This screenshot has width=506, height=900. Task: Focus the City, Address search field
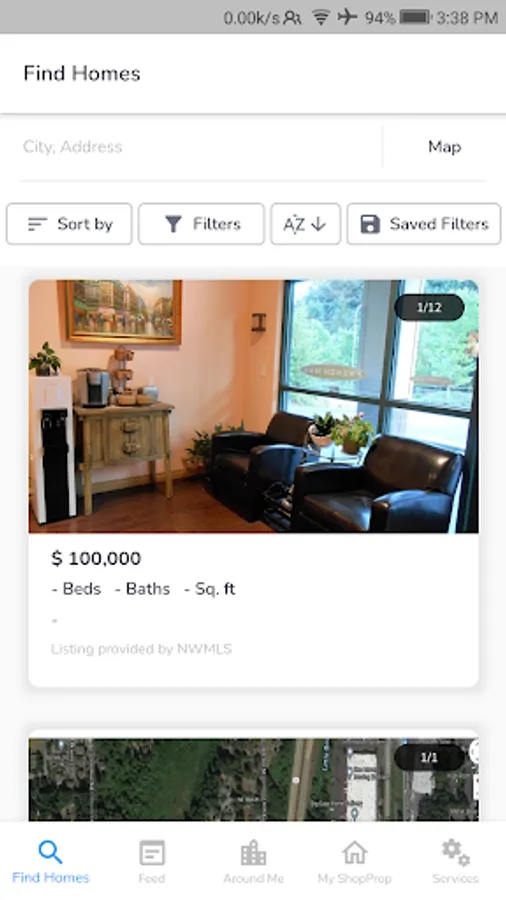[x=201, y=147]
